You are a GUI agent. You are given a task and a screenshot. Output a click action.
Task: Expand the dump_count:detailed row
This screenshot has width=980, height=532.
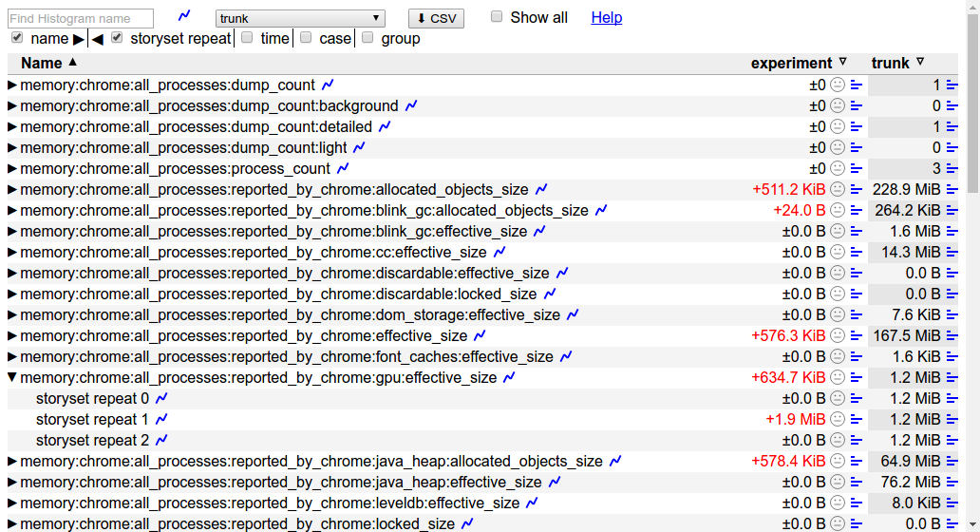pos(12,126)
